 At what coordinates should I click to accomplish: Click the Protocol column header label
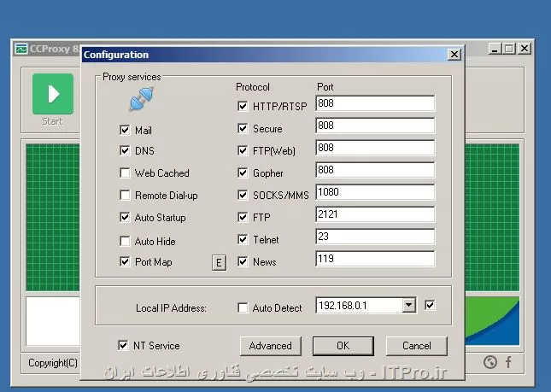253,87
